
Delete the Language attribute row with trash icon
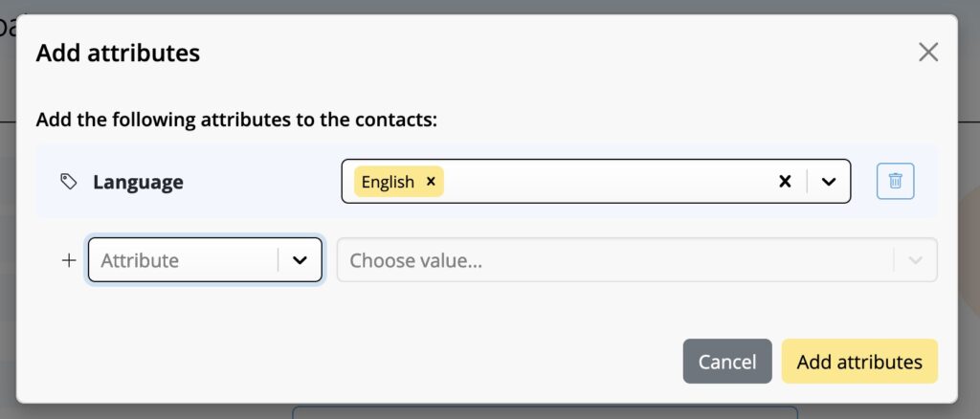[x=895, y=181]
